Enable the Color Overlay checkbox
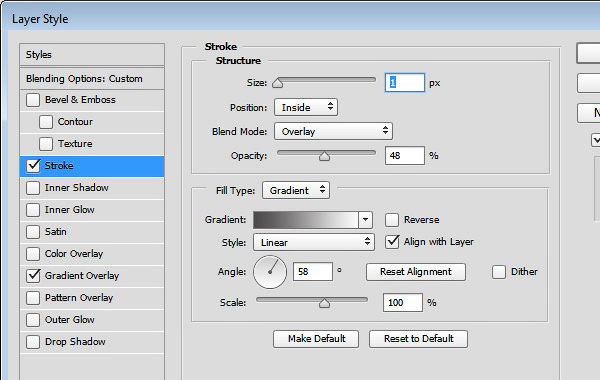The width and height of the screenshot is (600, 380). pos(33,254)
